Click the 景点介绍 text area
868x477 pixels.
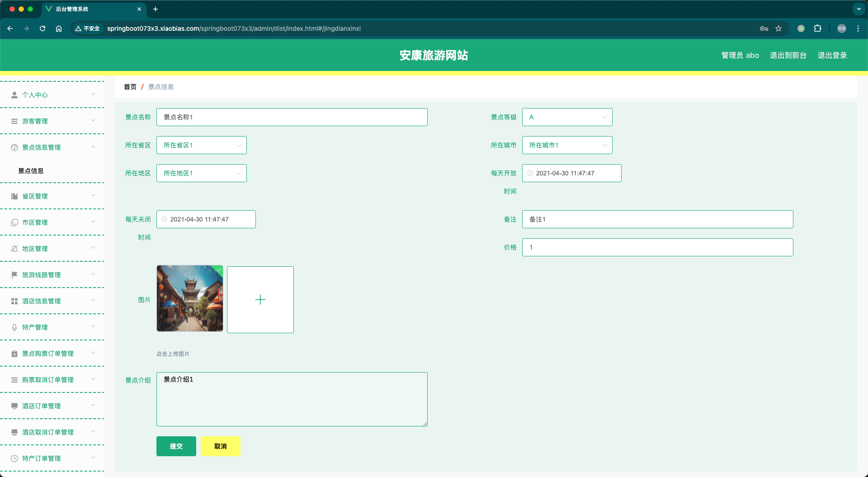coord(292,399)
